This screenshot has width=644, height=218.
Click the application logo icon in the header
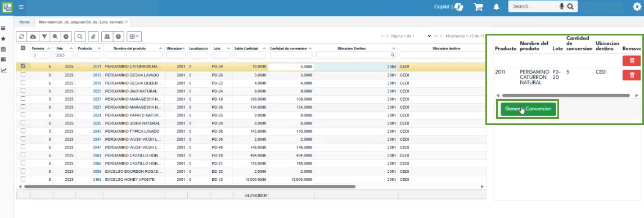pyautogui.click(x=7, y=7)
